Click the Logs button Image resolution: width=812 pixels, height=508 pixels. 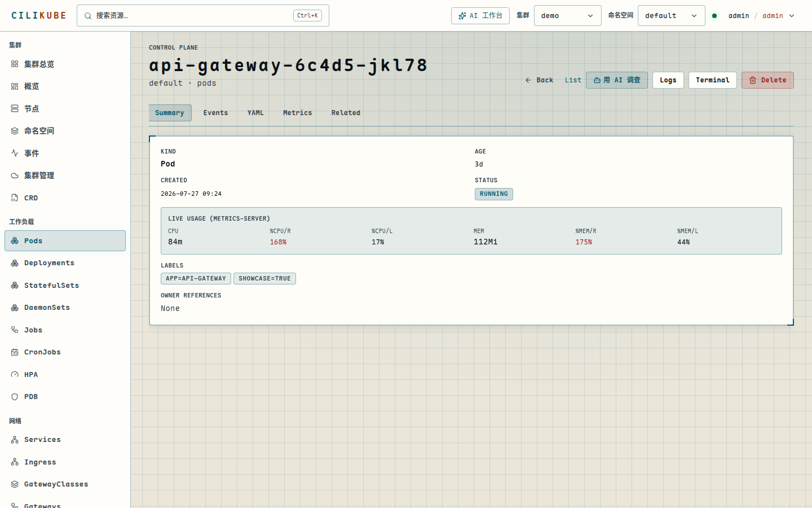pyautogui.click(x=668, y=80)
